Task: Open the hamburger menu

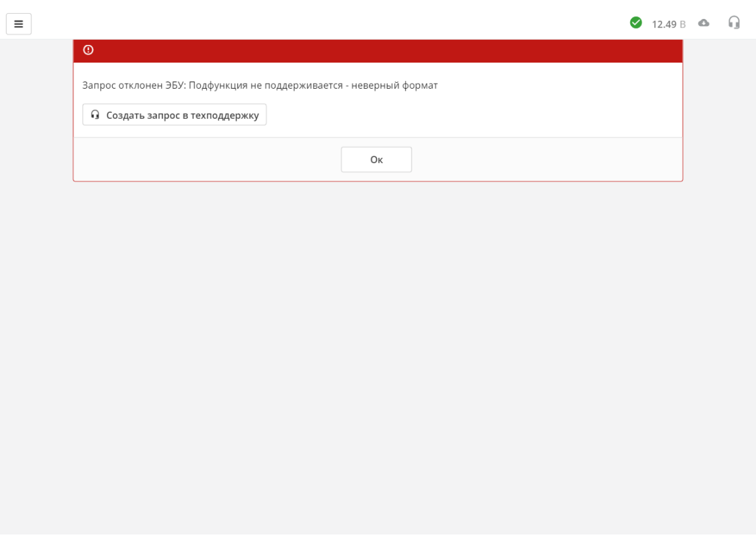Action: (x=19, y=24)
